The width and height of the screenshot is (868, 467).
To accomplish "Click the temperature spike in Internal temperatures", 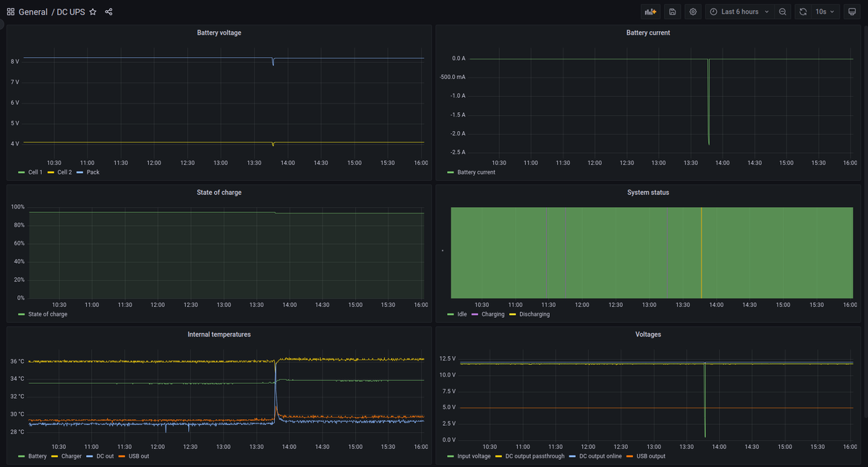I will pyautogui.click(x=276, y=391).
